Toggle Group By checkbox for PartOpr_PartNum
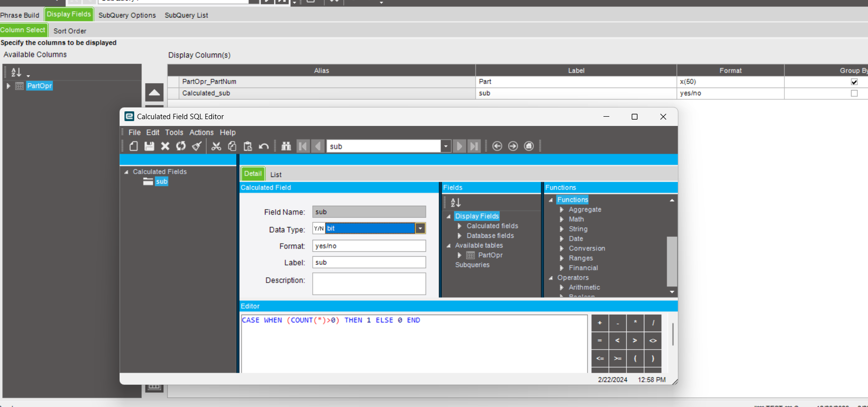The image size is (868, 407). tap(854, 82)
